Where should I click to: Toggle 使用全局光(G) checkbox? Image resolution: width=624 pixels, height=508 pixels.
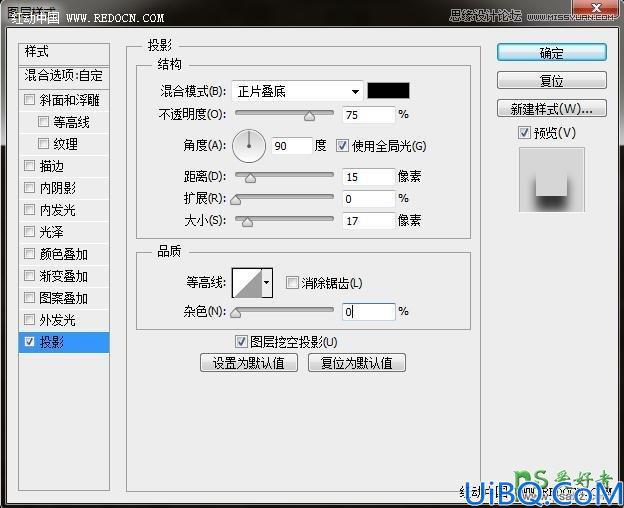[342, 146]
